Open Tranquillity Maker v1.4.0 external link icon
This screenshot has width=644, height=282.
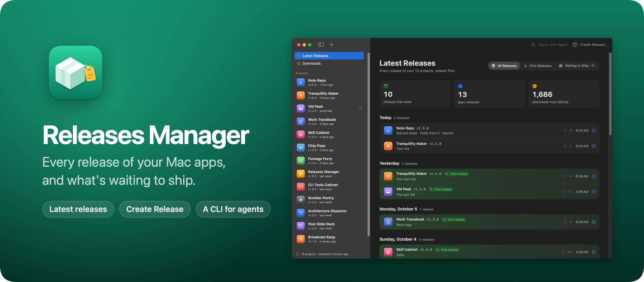tap(594, 176)
